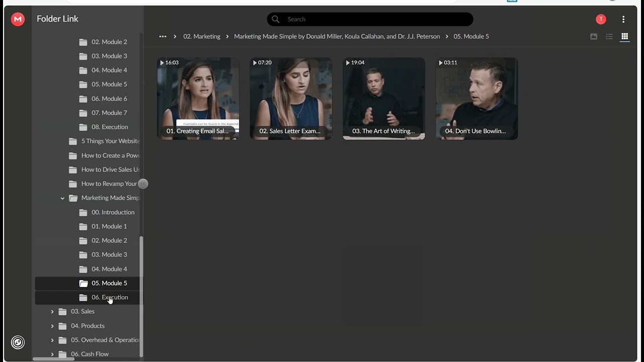Screen dimensions: 644x362
Task: Open the three-dot more options menu
Action: 623,19
